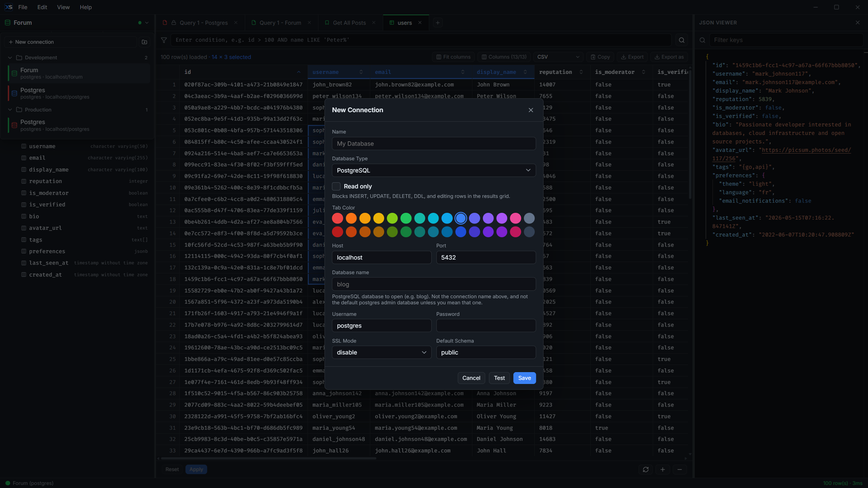Screen dimensions: 868x488
Task: Close the JSON Viewer panel
Action: (857, 23)
